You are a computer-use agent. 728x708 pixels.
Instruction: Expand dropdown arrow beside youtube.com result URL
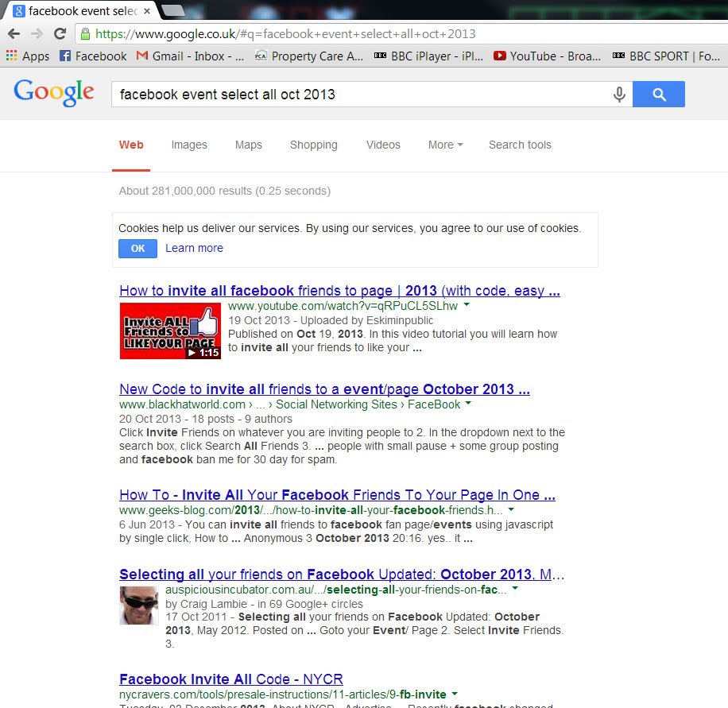click(467, 305)
